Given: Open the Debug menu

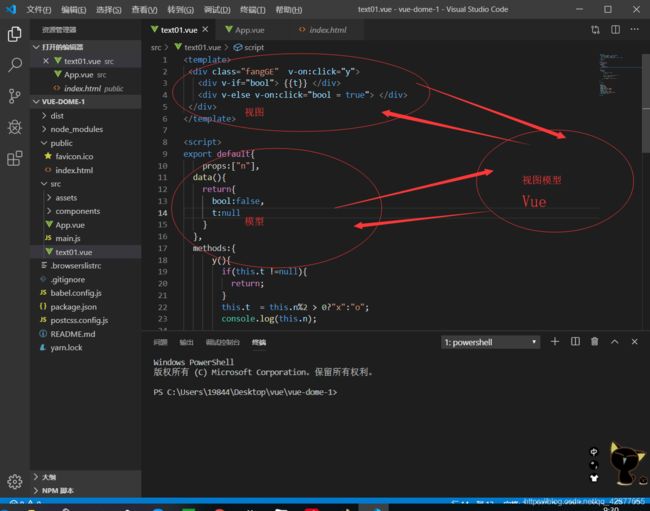Looking at the screenshot, I should pos(217,9).
